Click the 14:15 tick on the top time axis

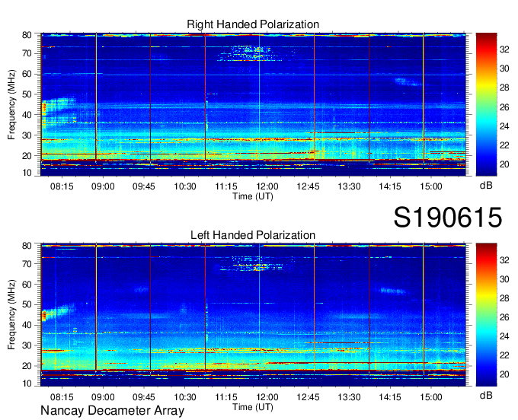(390, 186)
